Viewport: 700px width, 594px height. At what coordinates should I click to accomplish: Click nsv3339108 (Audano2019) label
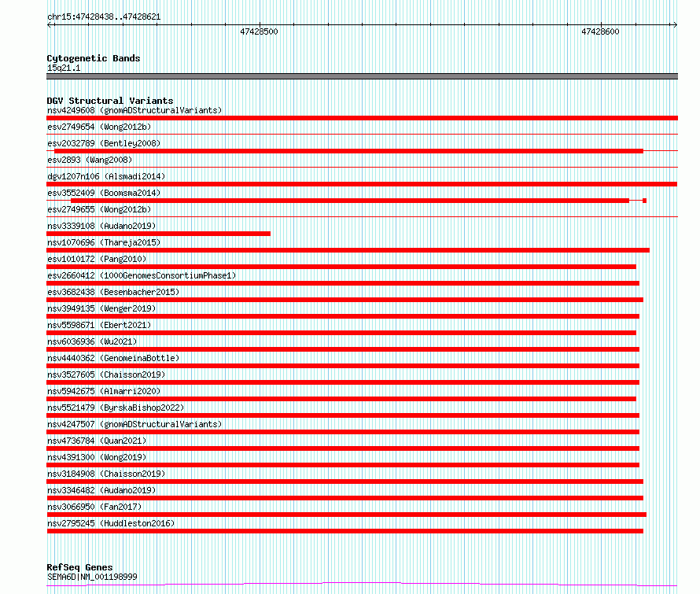(x=101, y=226)
